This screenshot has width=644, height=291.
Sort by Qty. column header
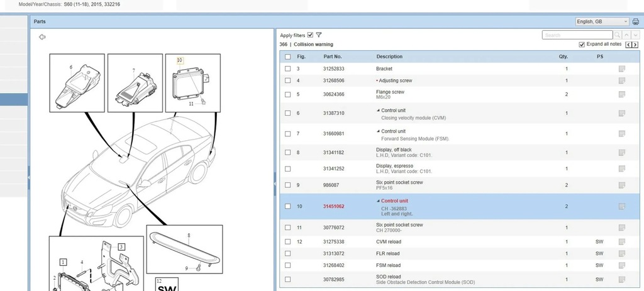click(x=563, y=57)
